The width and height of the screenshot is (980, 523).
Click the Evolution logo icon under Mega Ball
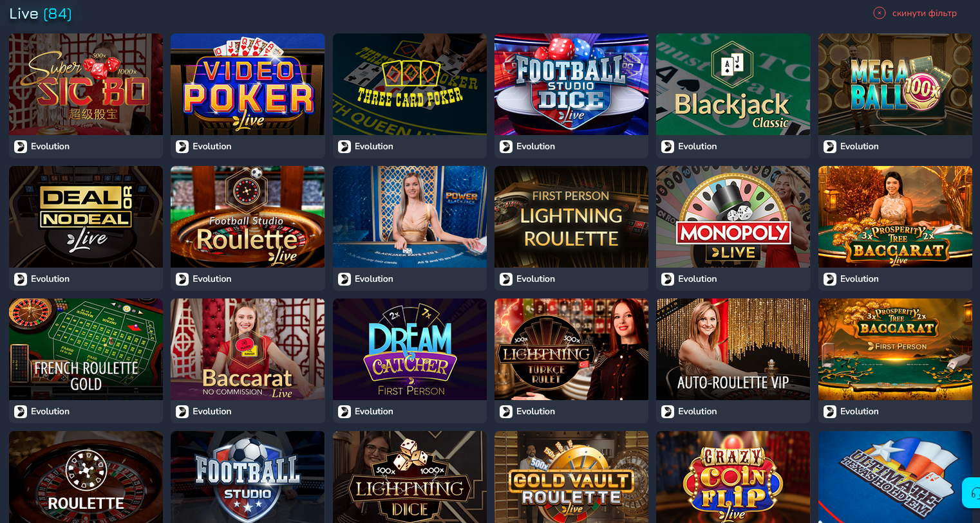tap(830, 147)
